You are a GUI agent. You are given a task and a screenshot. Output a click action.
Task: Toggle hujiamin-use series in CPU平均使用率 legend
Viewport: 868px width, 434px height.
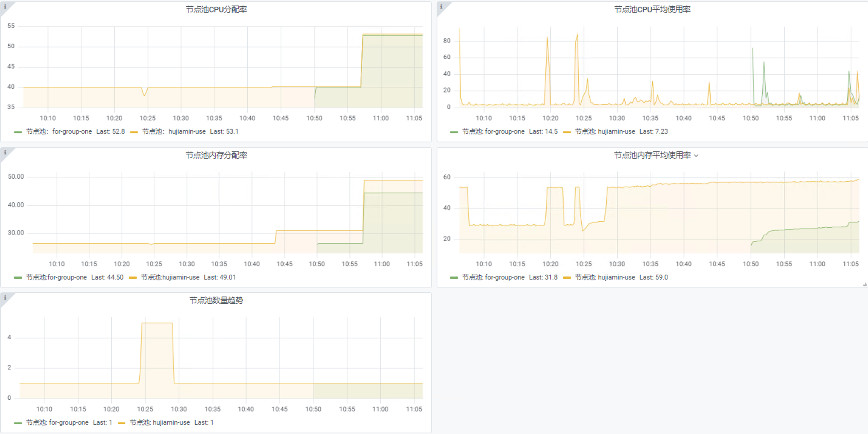coord(616,132)
